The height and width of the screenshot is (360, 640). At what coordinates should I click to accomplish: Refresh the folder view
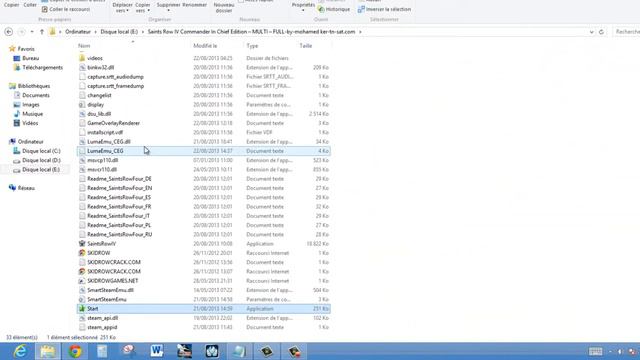601,32
